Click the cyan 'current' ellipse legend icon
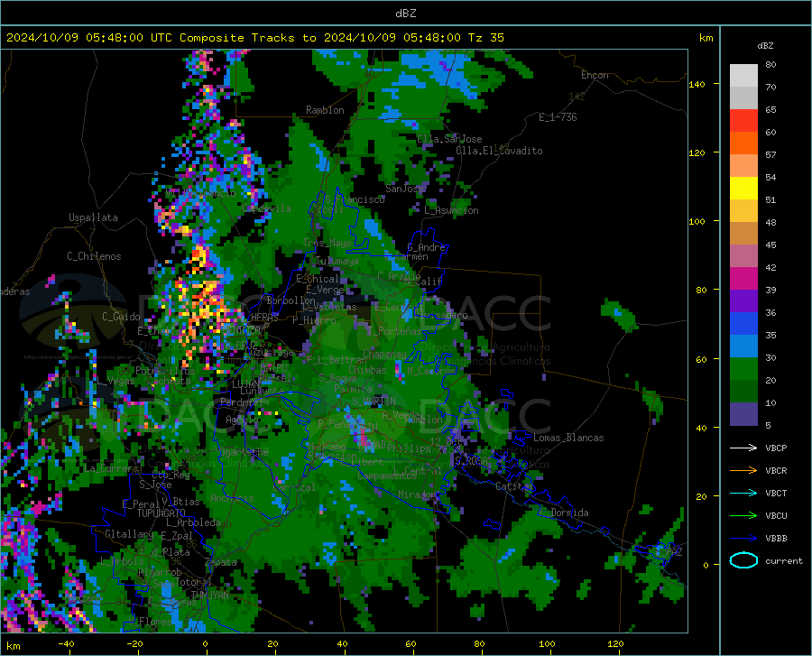The height and width of the screenshot is (656, 812). 743,560
